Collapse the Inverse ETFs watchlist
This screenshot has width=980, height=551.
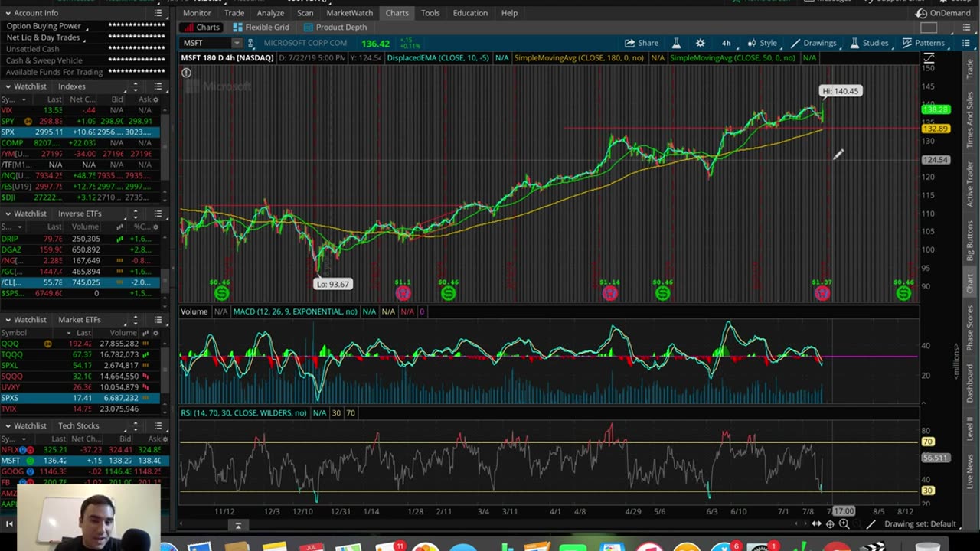pos(8,214)
